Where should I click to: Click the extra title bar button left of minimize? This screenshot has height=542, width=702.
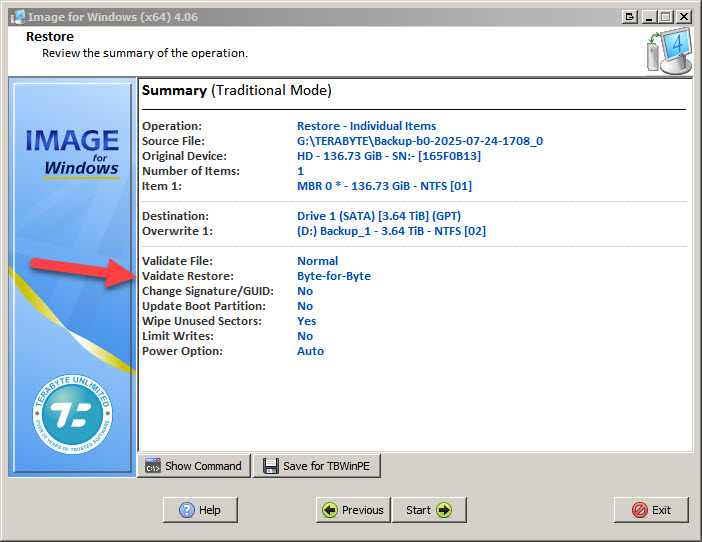(x=629, y=17)
